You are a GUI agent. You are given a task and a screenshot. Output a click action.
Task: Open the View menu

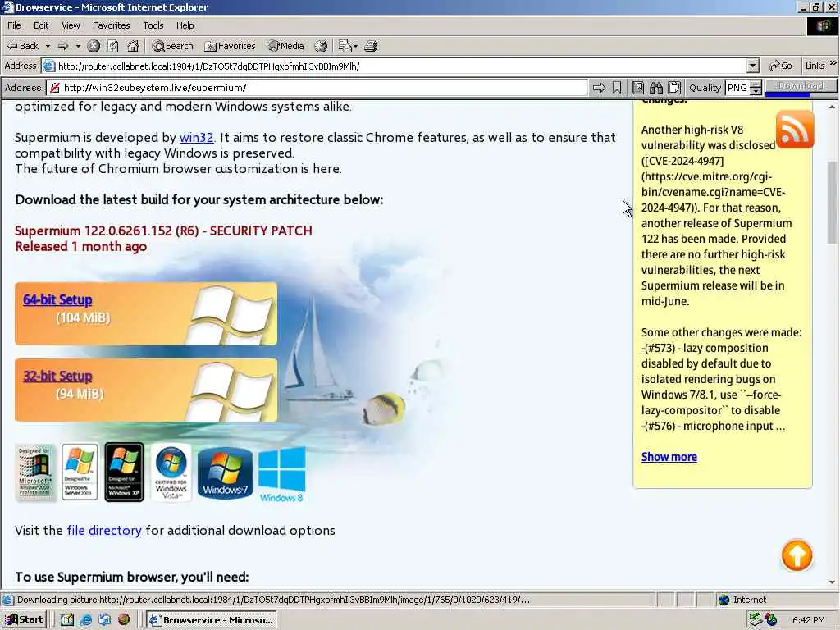point(71,25)
